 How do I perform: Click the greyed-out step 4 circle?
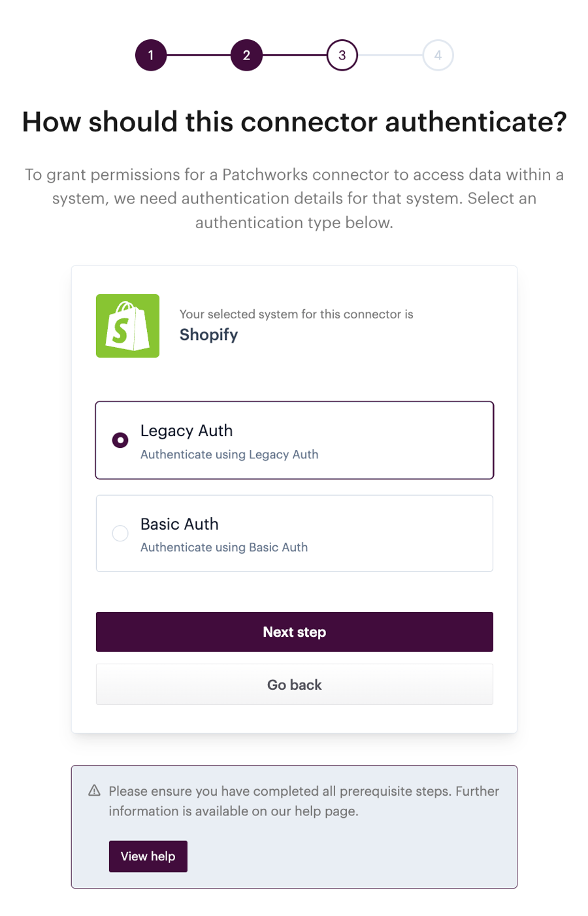pos(438,55)
